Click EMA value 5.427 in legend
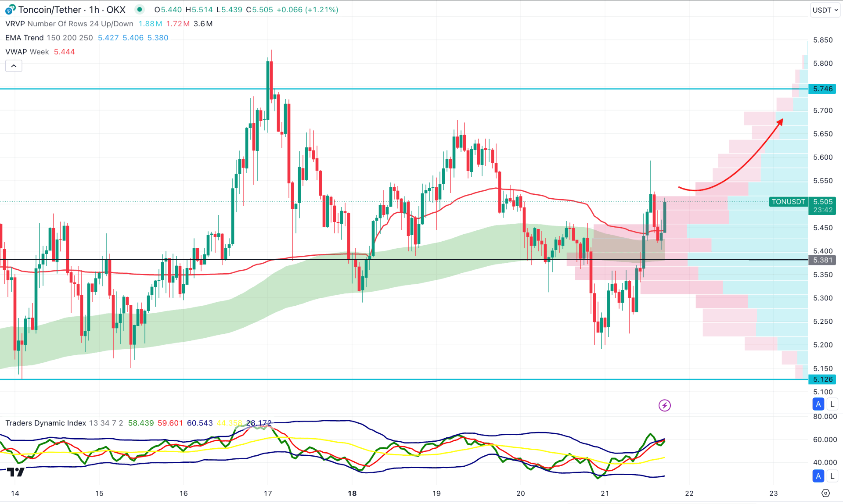The width and height of the screenshot is (843, 504). (x=108, y=38)
